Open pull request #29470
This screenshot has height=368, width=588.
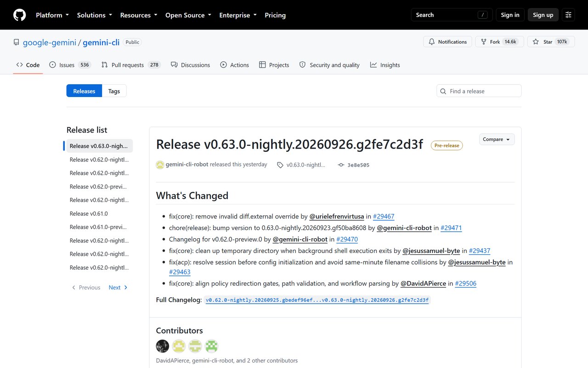(347, 239)
